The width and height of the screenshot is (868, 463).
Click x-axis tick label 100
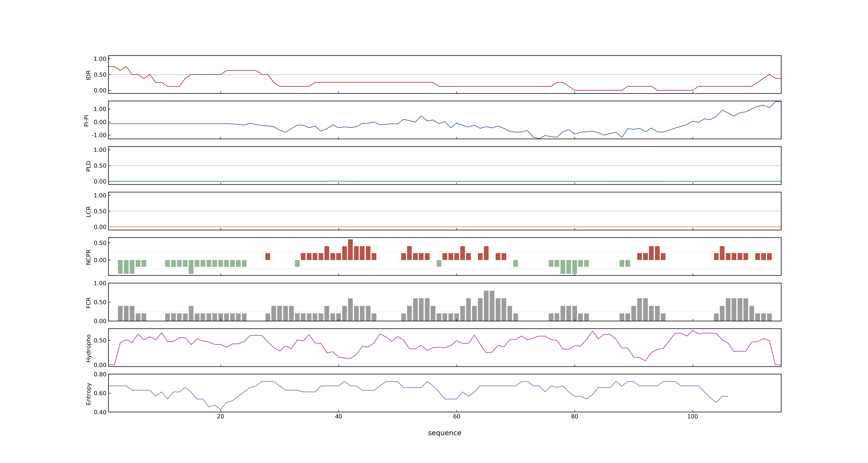692,416
